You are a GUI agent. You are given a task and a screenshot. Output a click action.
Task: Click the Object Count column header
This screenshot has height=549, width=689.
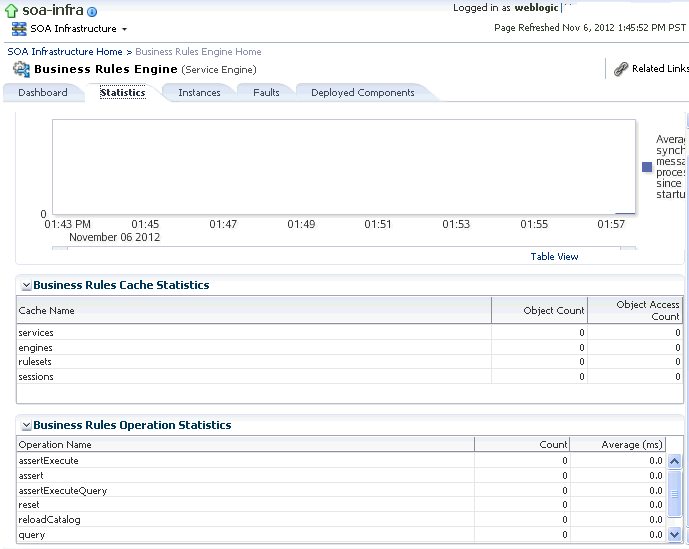tap(540, 311)
